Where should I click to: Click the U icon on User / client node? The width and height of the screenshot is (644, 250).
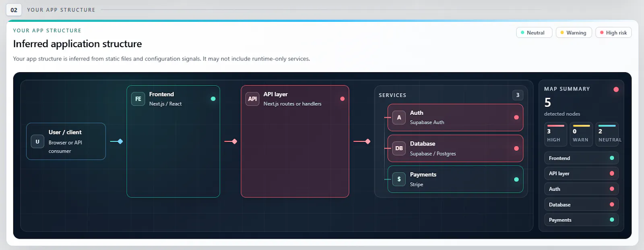click(x=37, y=142)
